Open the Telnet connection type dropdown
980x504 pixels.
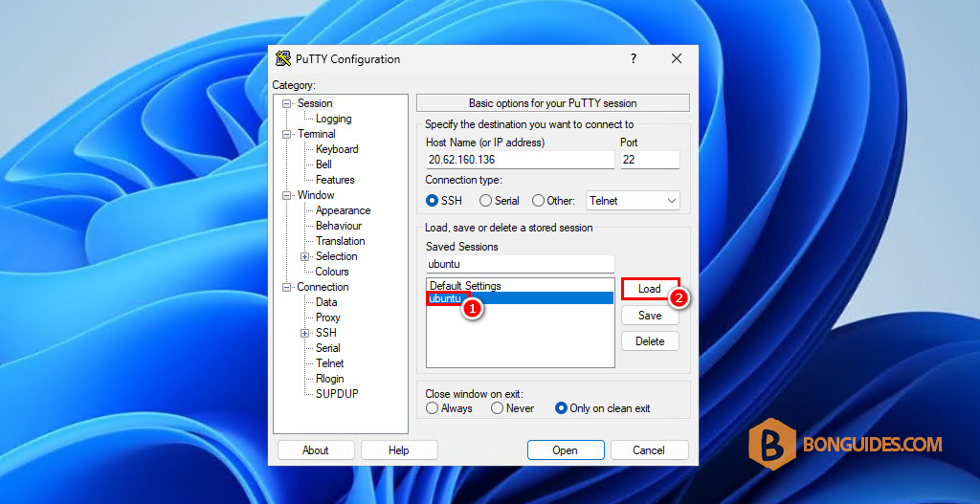pyautogui.click(x=633, y=201)
